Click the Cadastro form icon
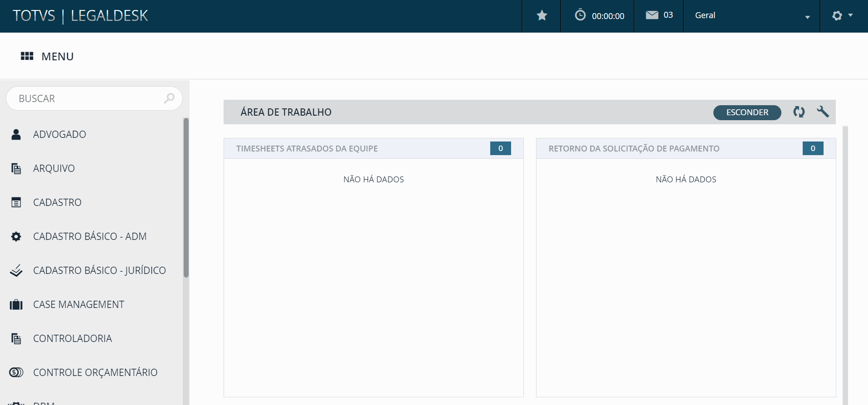Screen dimensions: 868x405 (x=16, y=202)
